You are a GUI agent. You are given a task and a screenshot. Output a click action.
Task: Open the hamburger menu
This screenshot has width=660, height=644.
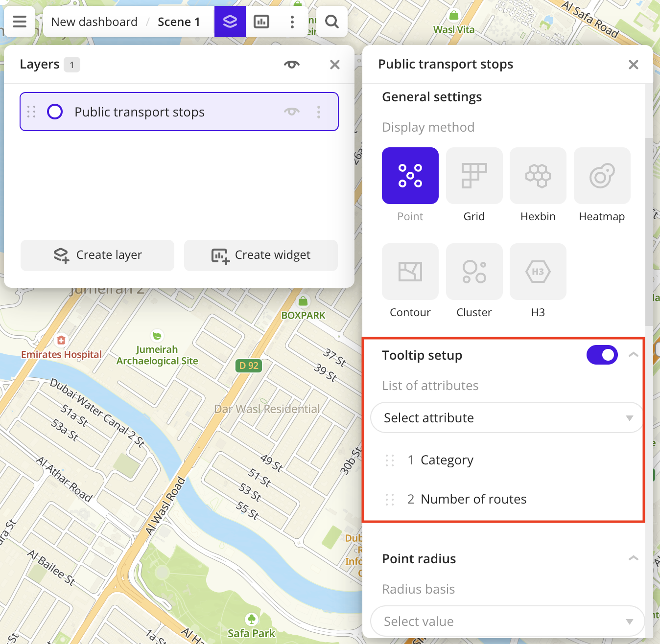(x=20, y=22)
